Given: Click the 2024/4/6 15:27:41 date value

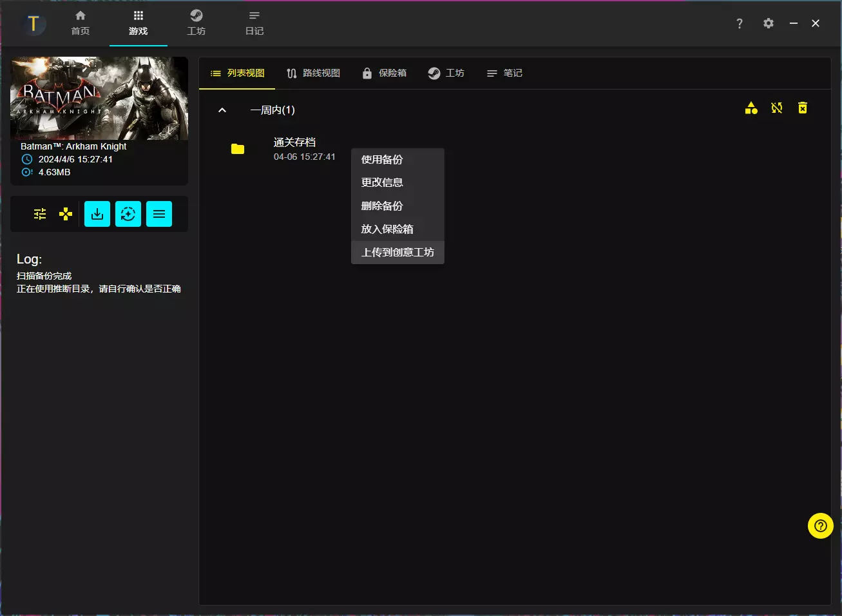Looking at the screenshot, I should click(75, 159).
